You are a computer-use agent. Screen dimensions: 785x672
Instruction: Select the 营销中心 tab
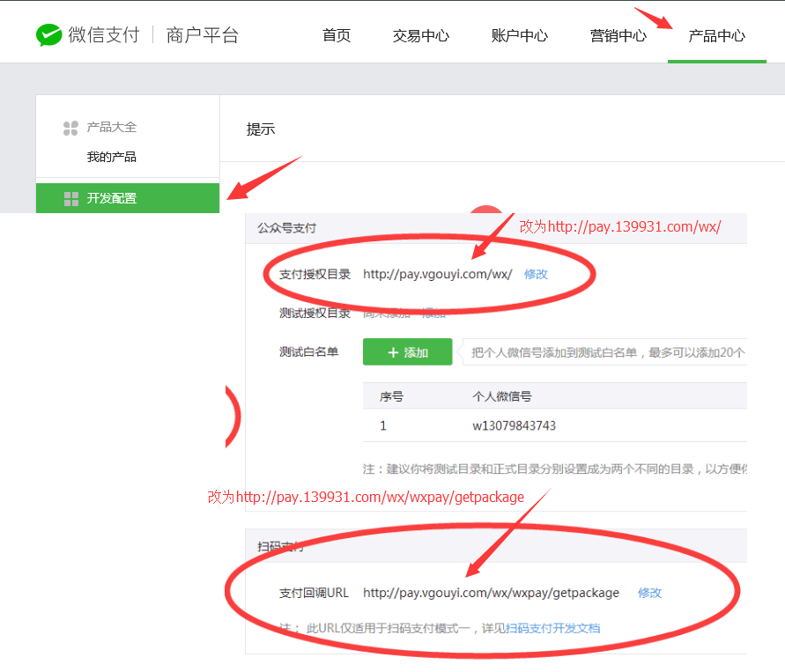tap(618, 36)
